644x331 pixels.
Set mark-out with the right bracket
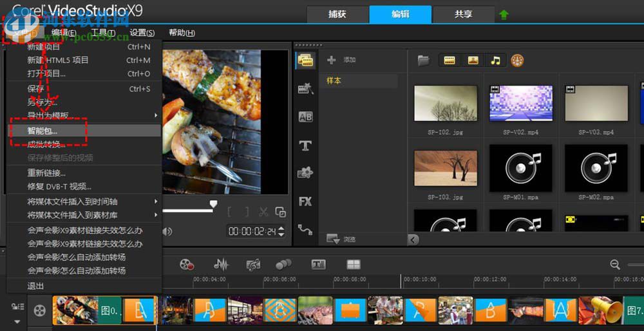[247, 212]
